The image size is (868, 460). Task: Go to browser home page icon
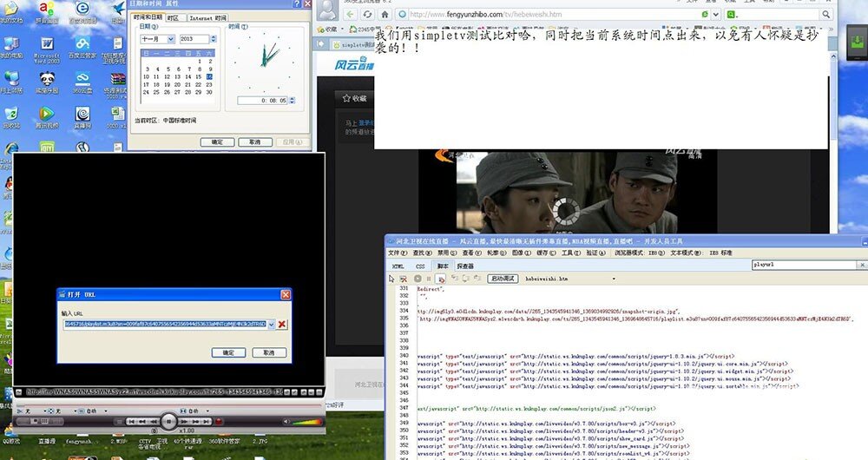tap(385, 15)
